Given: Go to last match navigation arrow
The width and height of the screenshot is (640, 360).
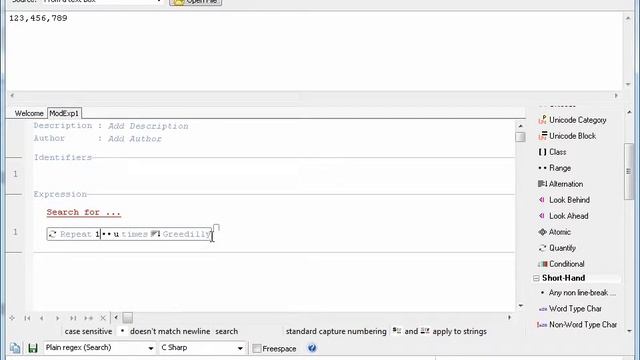Looking at the screenshot, I should 73,318.
